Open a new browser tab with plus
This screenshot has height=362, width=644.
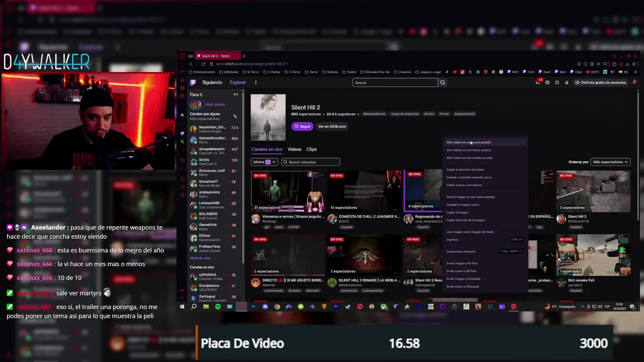[x=244, y=56]
